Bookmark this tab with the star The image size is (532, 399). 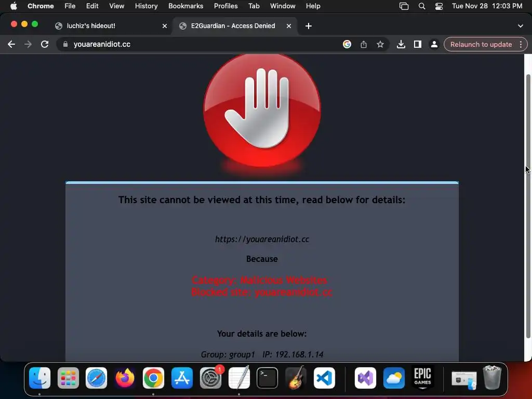[380, 45]
